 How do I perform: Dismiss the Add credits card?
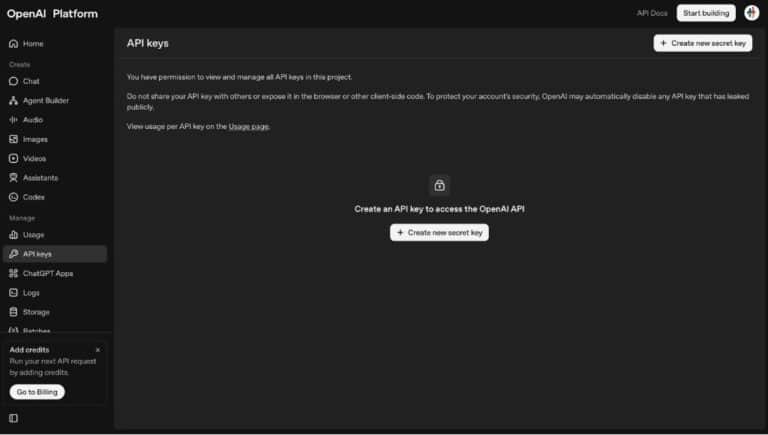click(98, 350)
